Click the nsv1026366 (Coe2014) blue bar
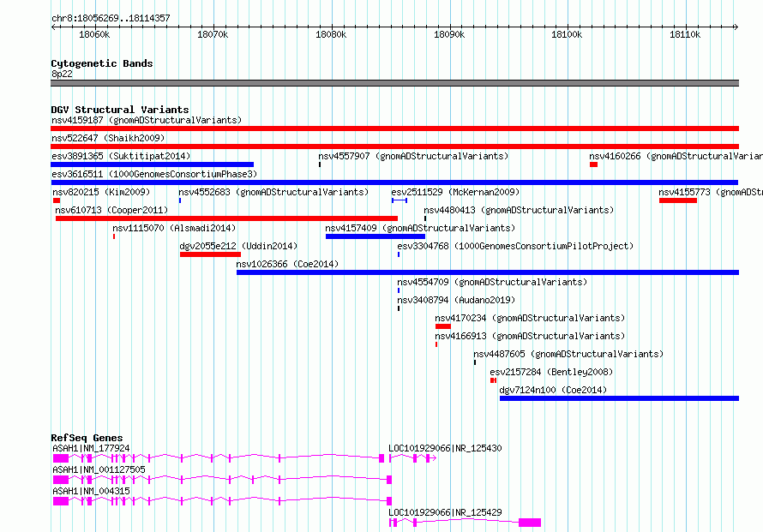Viewport: 763px width, 532px height. [488, 272]
